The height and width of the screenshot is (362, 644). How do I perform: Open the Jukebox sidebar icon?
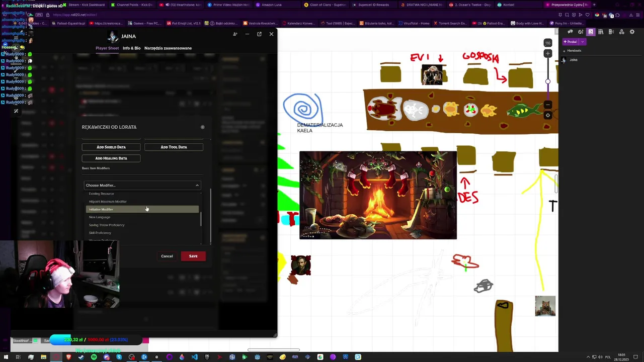pos(611,32)
